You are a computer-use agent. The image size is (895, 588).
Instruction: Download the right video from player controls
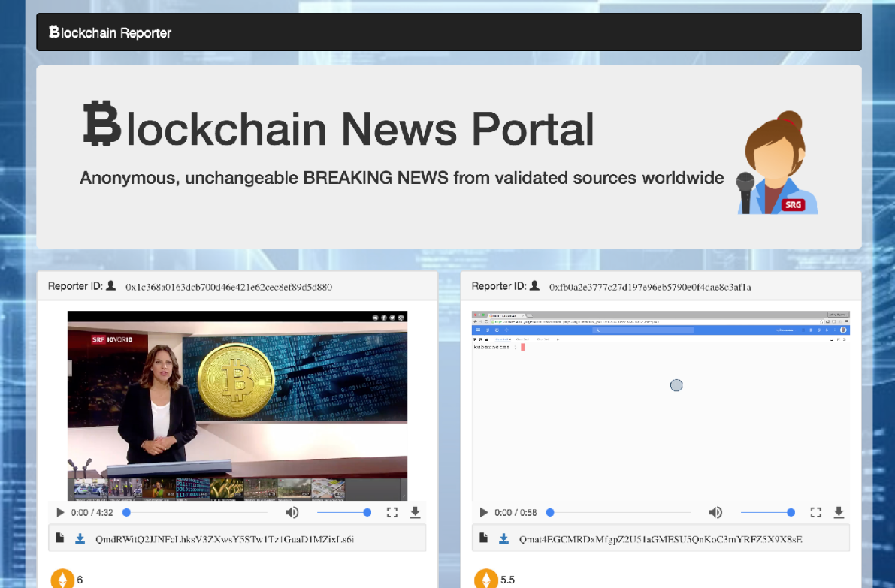click(839, 512)
